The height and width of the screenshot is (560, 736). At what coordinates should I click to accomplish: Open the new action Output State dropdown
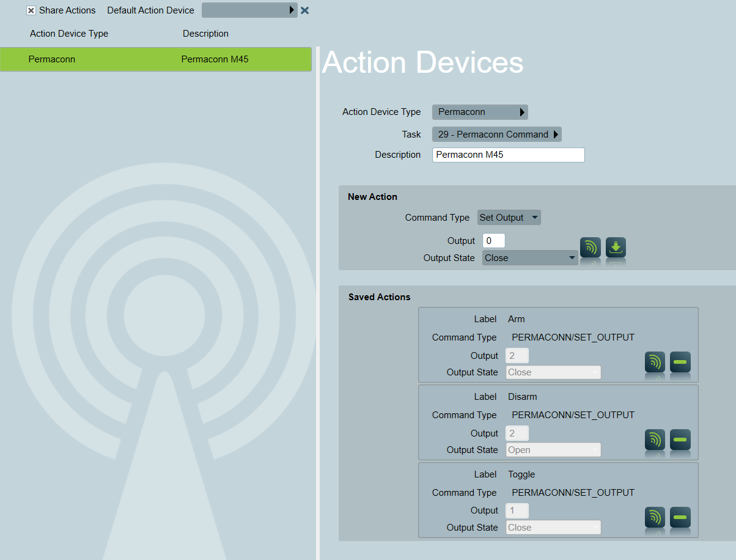click(530, 258)
